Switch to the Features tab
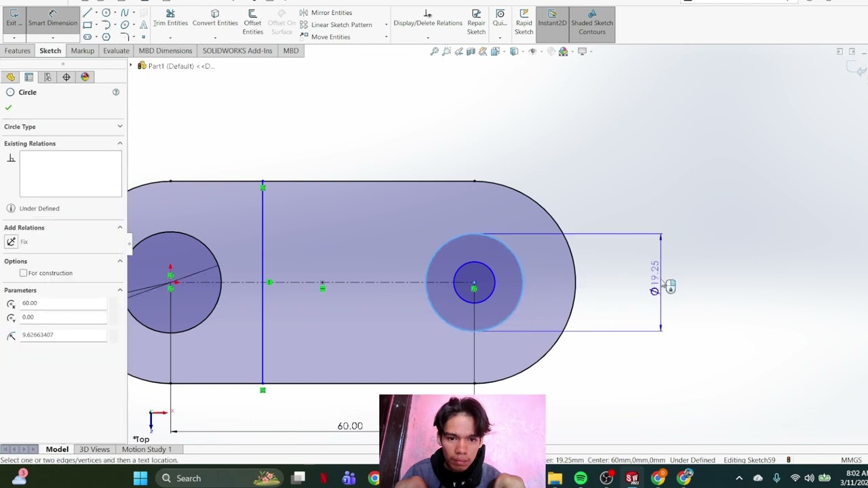The image size is (868, 488). point(17,51)
